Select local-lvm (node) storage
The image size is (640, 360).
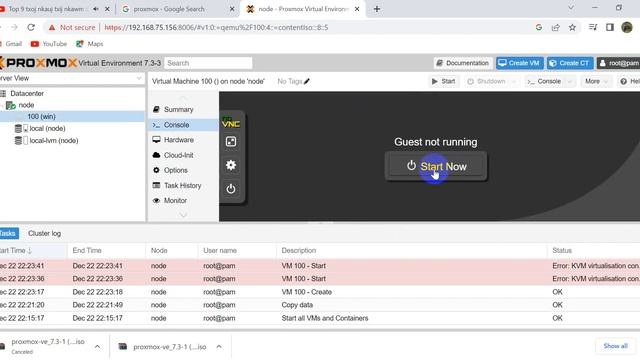click(x=53, y=141)
